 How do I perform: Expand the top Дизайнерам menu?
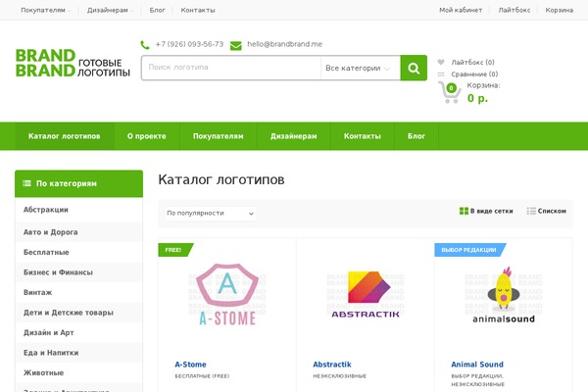pyautogui.click(x=110, y=10)
